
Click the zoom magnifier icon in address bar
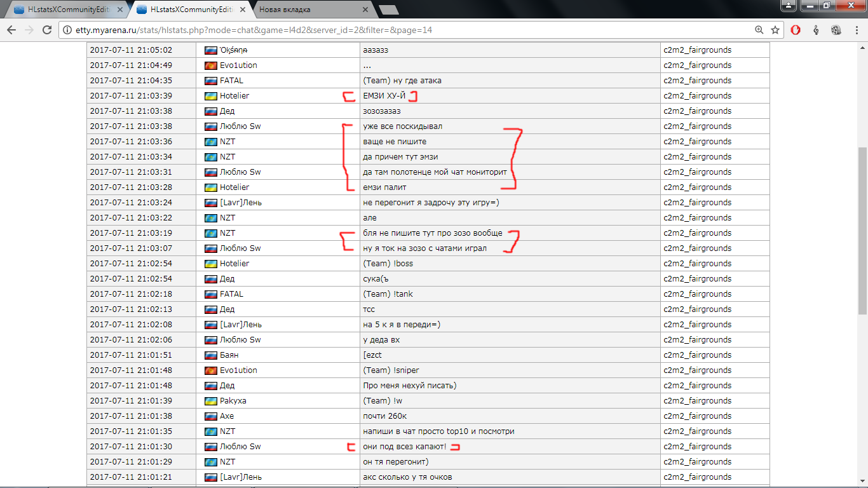[x=759, y=30]
